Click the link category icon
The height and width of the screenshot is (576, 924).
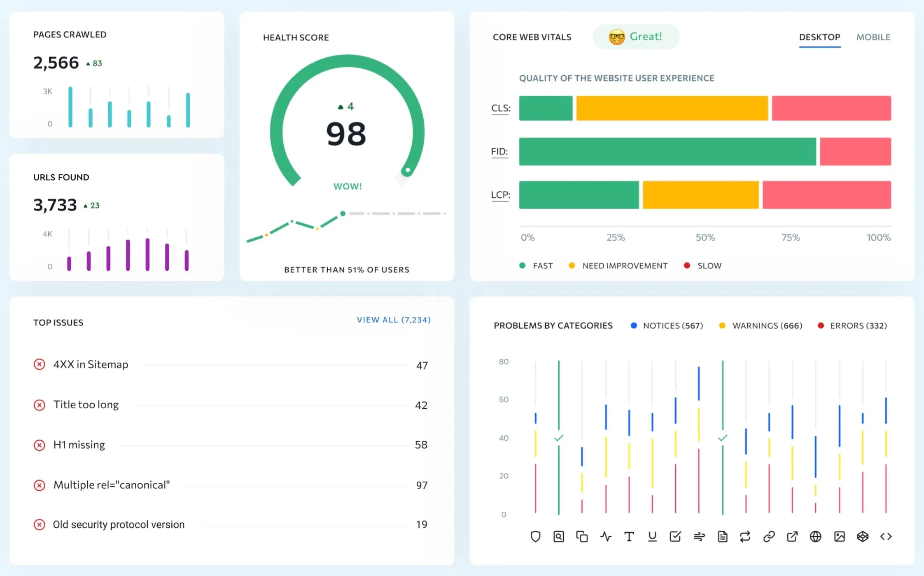pos(769,536)
